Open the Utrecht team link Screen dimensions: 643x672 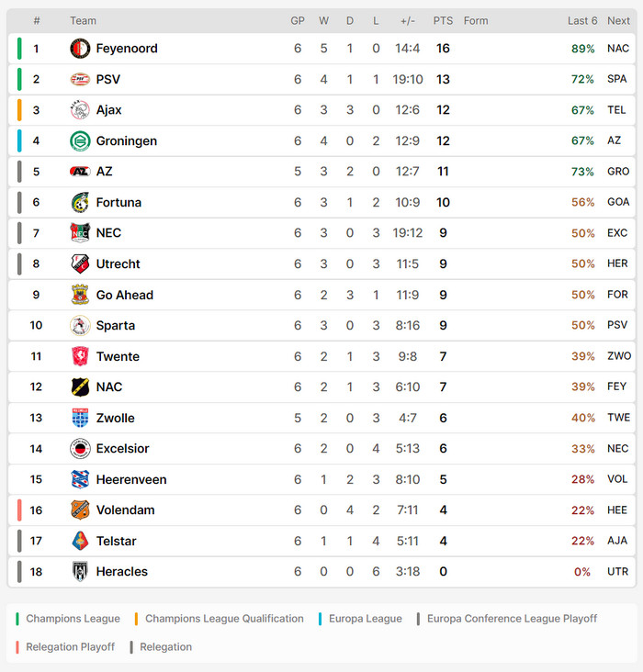118,264
